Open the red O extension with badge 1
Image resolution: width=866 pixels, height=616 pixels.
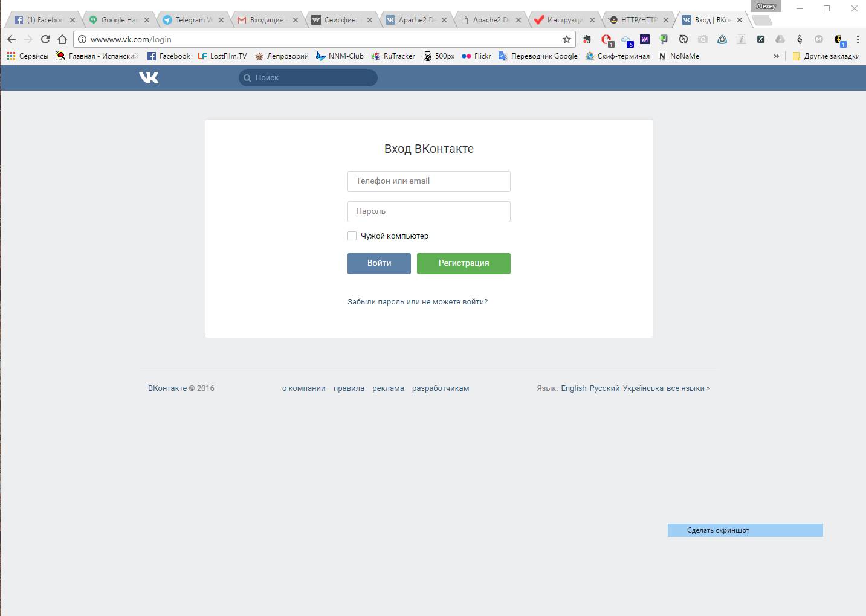[x=607, y=40]
